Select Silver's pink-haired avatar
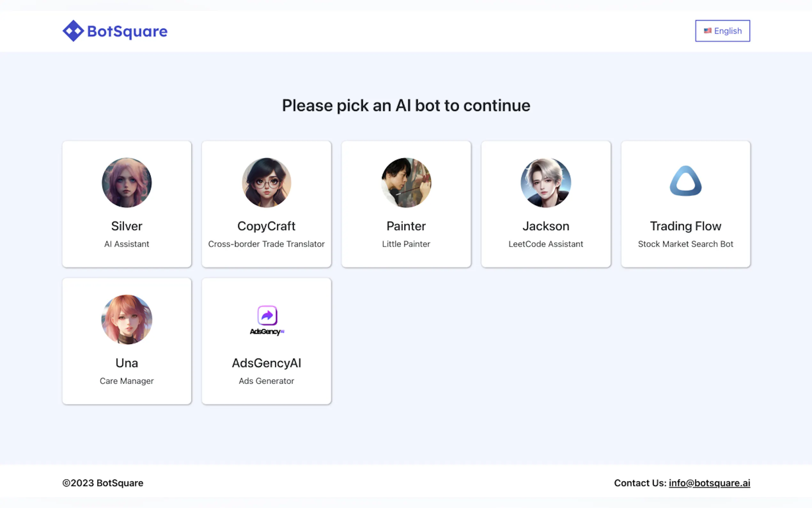This screenshot has height=508, width=812. tap(127, 183)
